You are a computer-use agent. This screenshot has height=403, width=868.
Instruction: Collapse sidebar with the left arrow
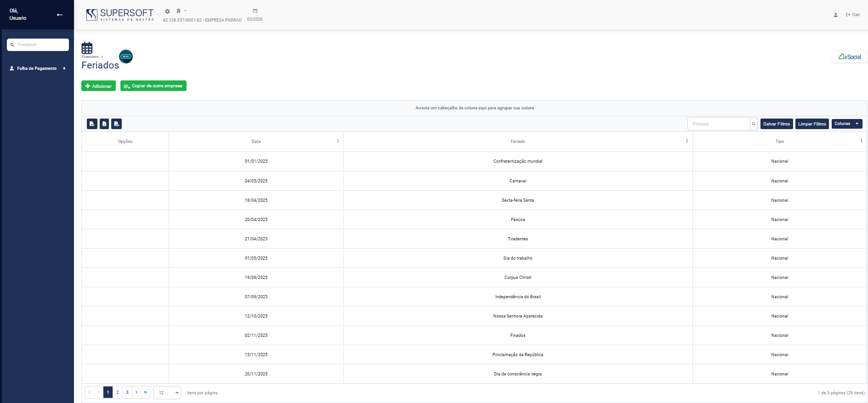[x=60, y=15]
